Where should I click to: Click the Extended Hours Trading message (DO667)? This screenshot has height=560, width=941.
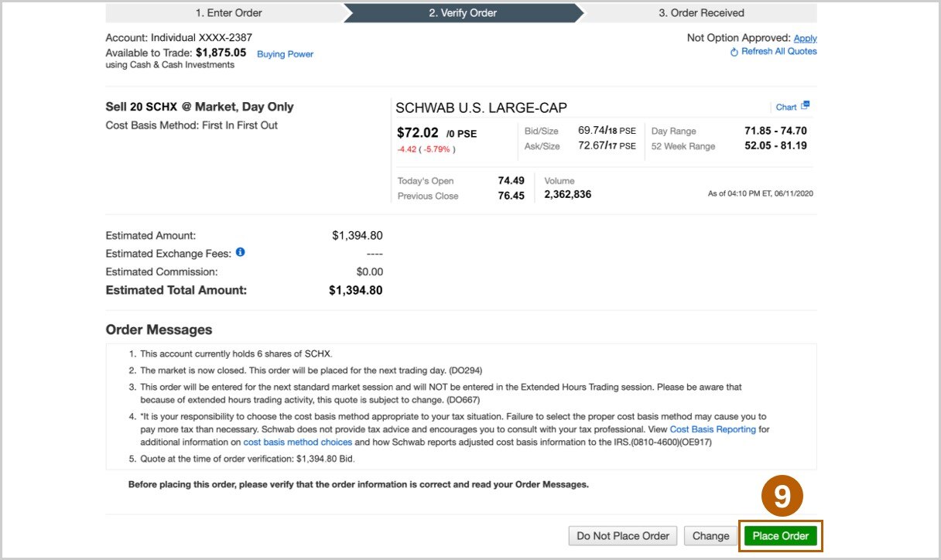click(441, 393)
